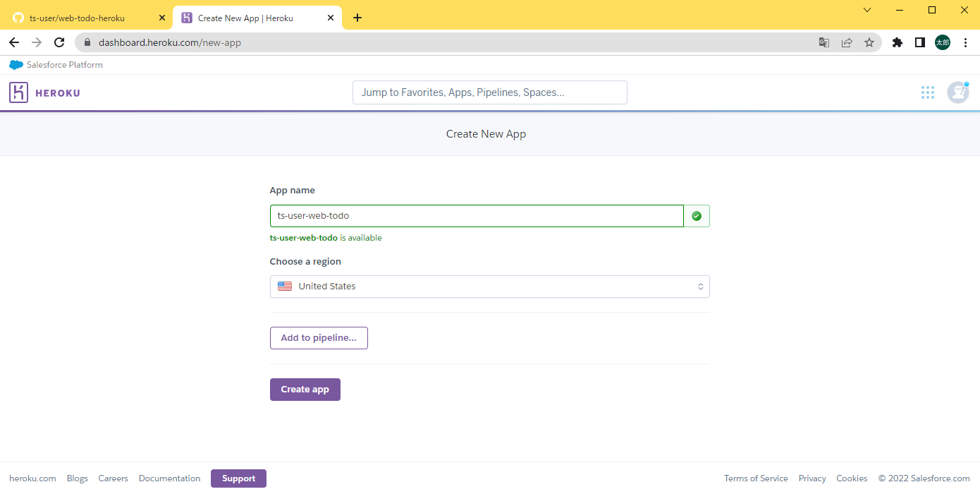The height and width of the screenshot is (494, 980).
Task: Bookmark this page with the star icon
Action: [x=869, y=42]
